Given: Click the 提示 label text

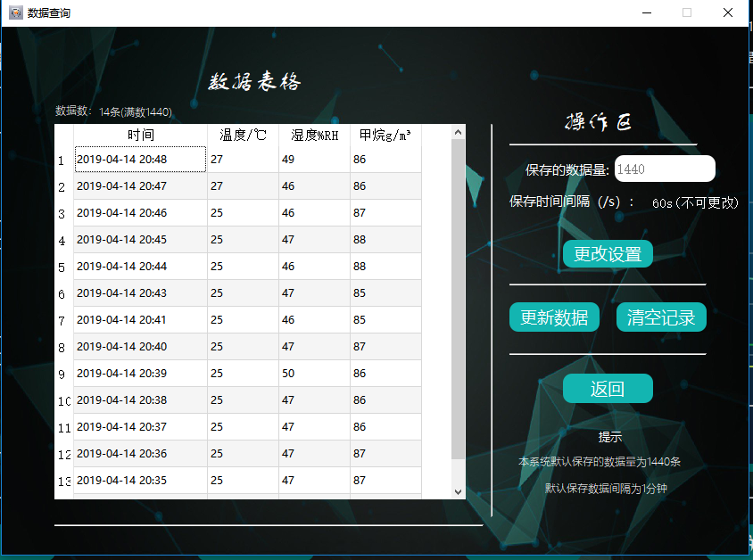Looking at the screenshot, I should pyautogui.click(x=612, y=437).
